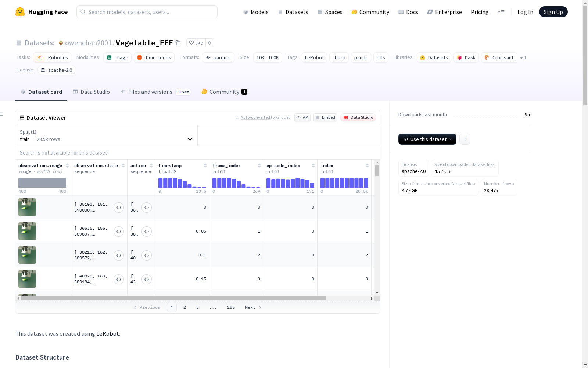Open the API button in Dataset Viewer
588x368 pixels.
pyautogui.click(x=302, y=117)
